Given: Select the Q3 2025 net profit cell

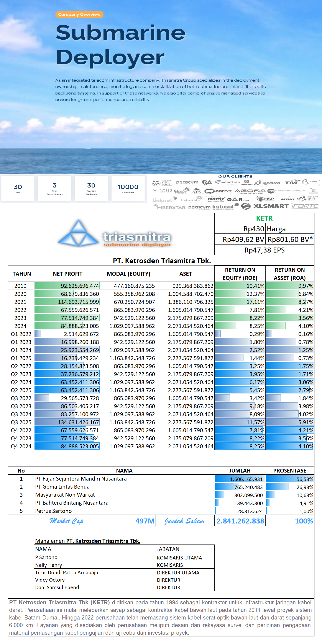Looking at the screenshot, I should [x=67, y=422].
